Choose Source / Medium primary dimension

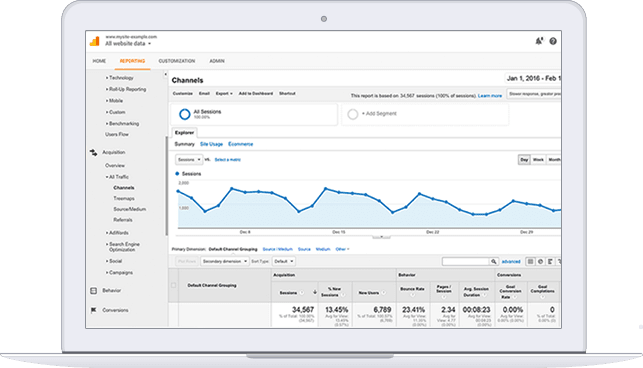[277, 249]
